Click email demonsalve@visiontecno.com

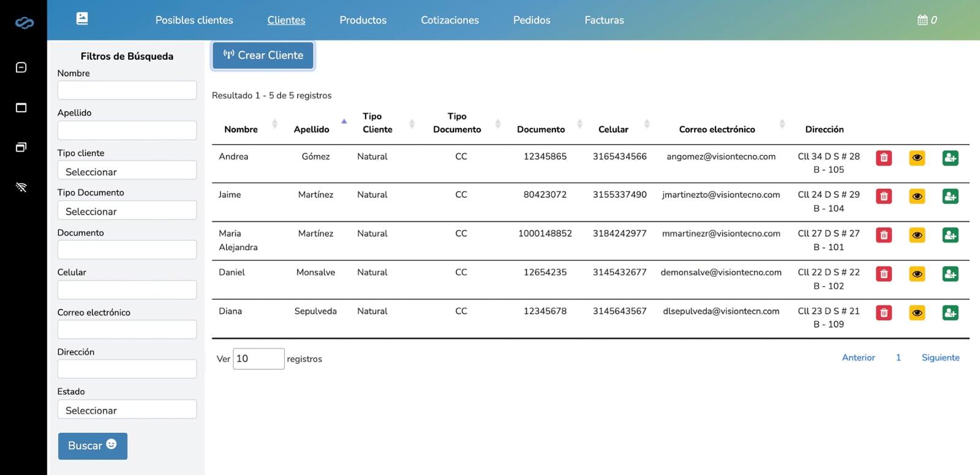(721, 272)
